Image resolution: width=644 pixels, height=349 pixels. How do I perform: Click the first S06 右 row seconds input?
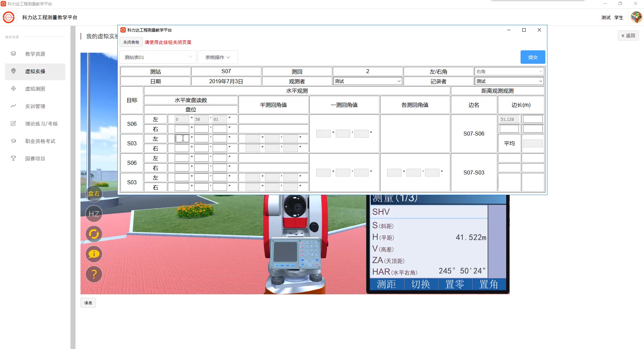220,129
